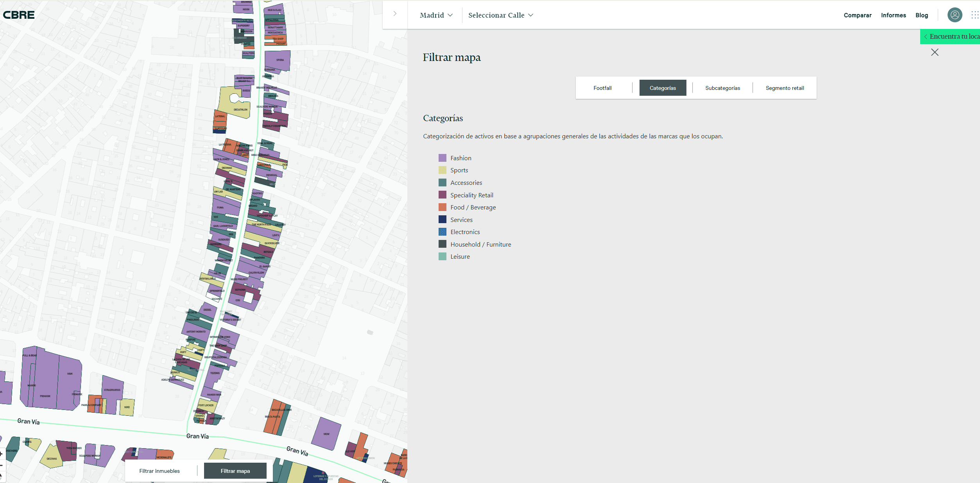980x483 pixels.
Task: Click the CBRE logo
Action: pyautogui.click(x=19, y=15)
